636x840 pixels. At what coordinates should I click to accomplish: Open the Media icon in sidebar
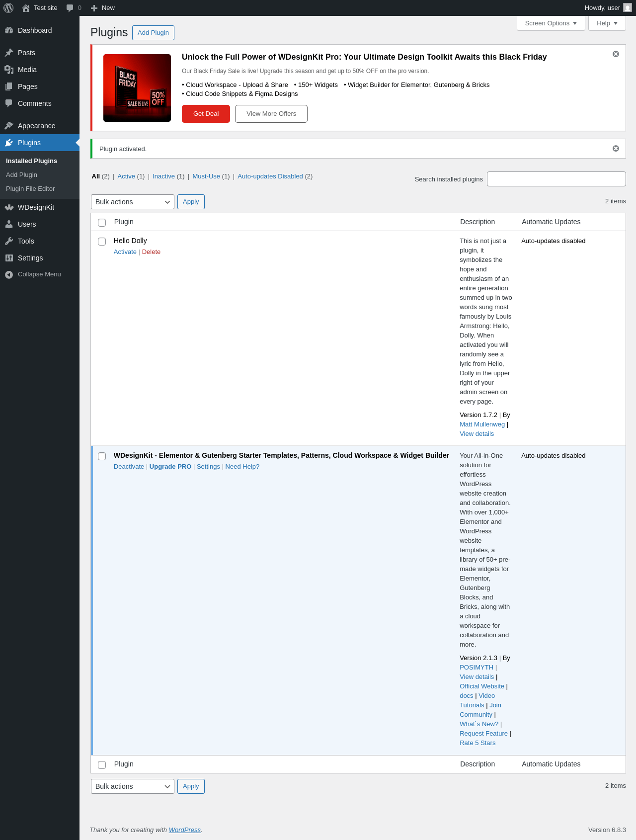pos(9,70)
